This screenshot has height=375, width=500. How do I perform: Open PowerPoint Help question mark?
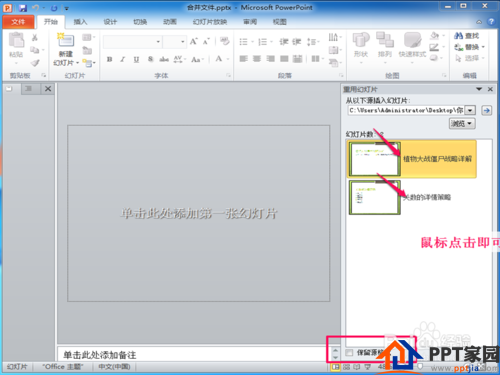pyautogui.click(x=491, y=22)
